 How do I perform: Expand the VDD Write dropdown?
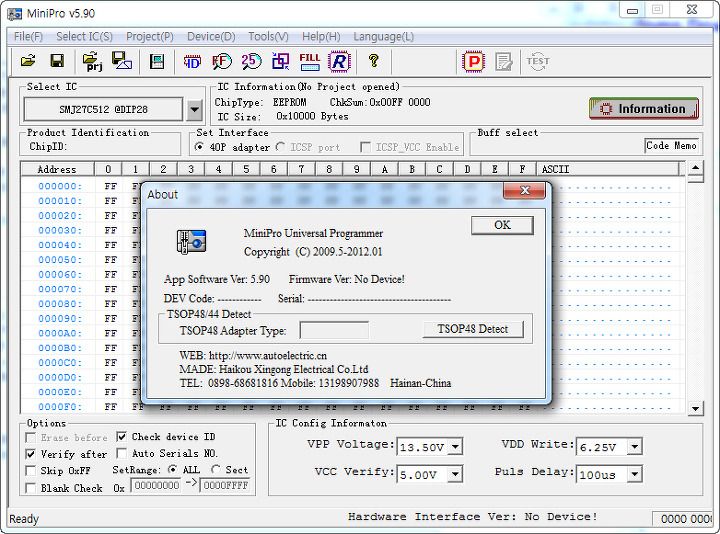tap(634, 446)
